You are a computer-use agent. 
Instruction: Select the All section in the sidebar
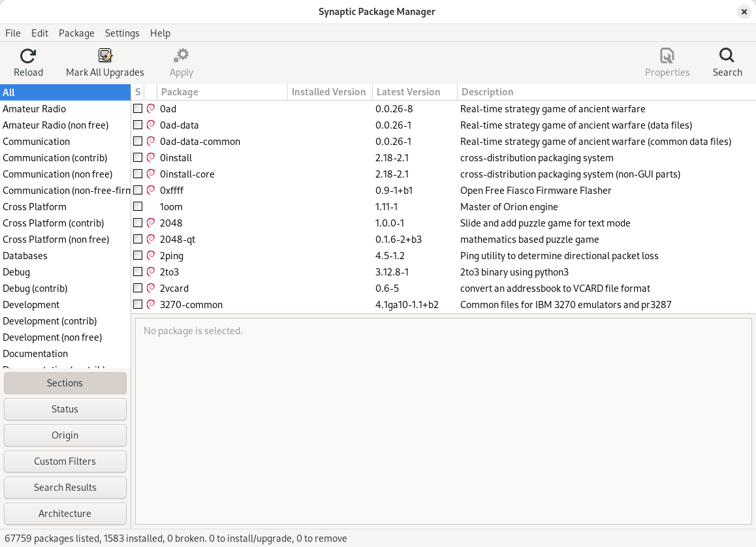(65, 92)
